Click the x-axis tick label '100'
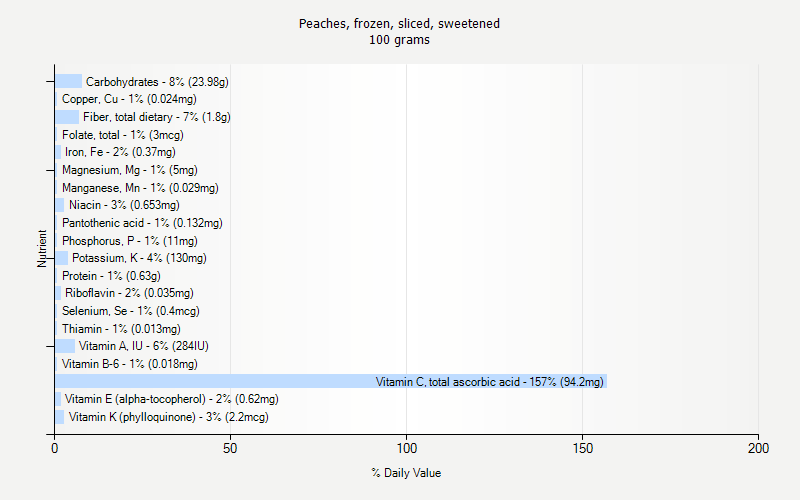This screenshot has height=500, width=800. tap(407, 448)
